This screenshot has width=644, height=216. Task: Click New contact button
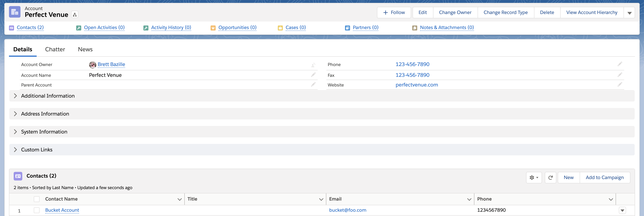pos(569,178)
